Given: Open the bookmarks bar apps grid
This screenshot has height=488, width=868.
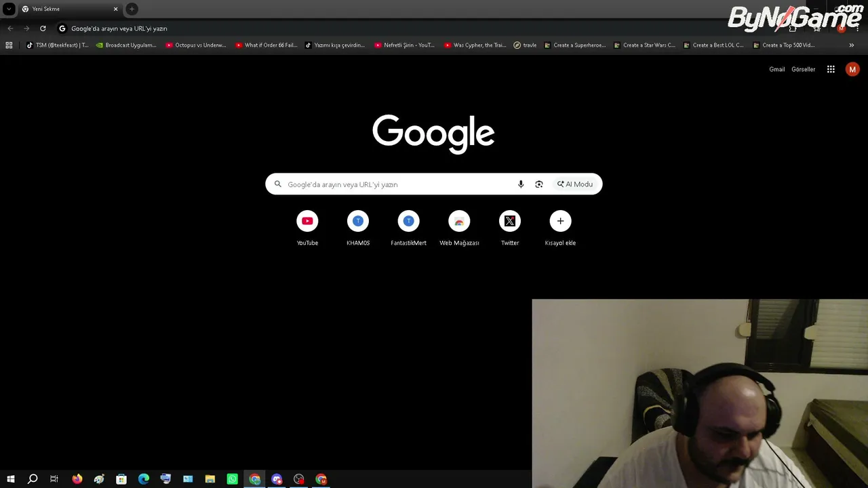Looking at the screenshot, I should pos(9,45).
